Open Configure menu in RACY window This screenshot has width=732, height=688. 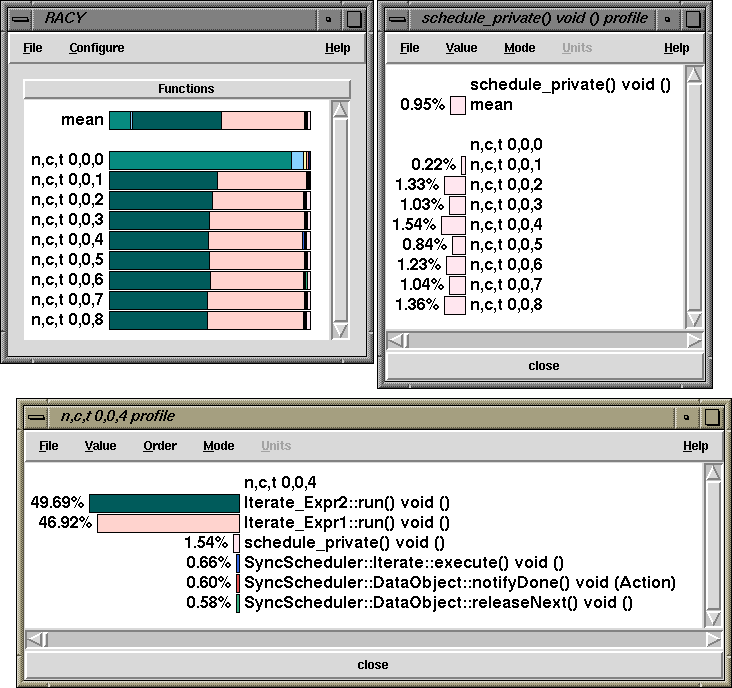(x=97, y=48)
